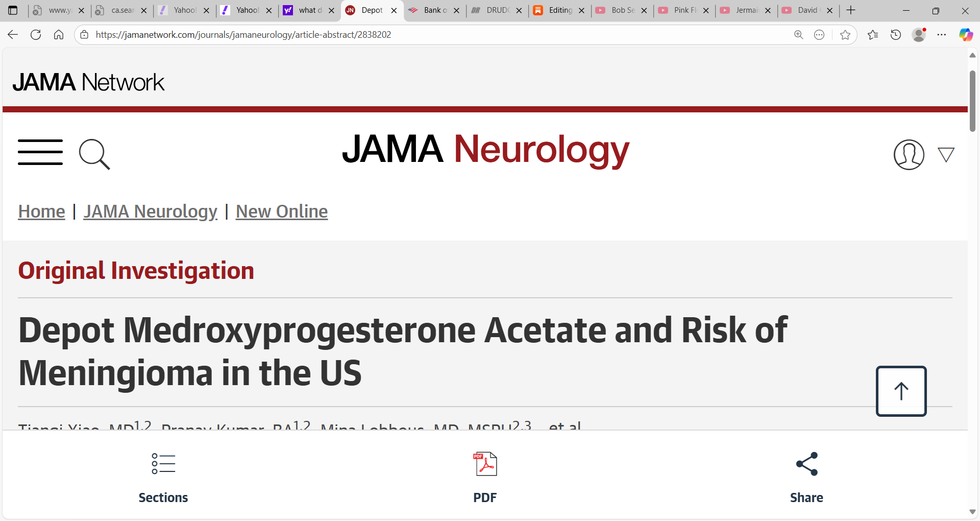Add this page to favorites star
Screen dimensions: 980x521
(845, 35)
